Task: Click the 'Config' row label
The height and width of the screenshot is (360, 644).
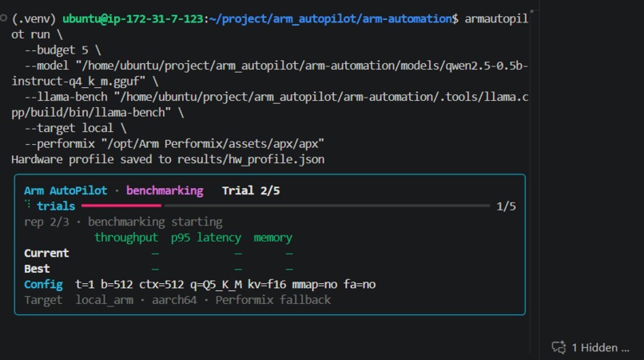Action: coord(43,285)
